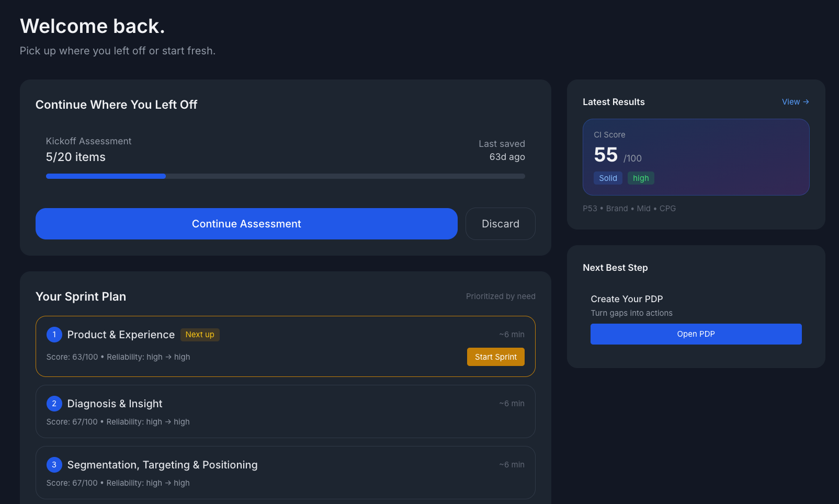Click the numbered badge on Product & Experience
839x504 pixels.
coord(54,335)
